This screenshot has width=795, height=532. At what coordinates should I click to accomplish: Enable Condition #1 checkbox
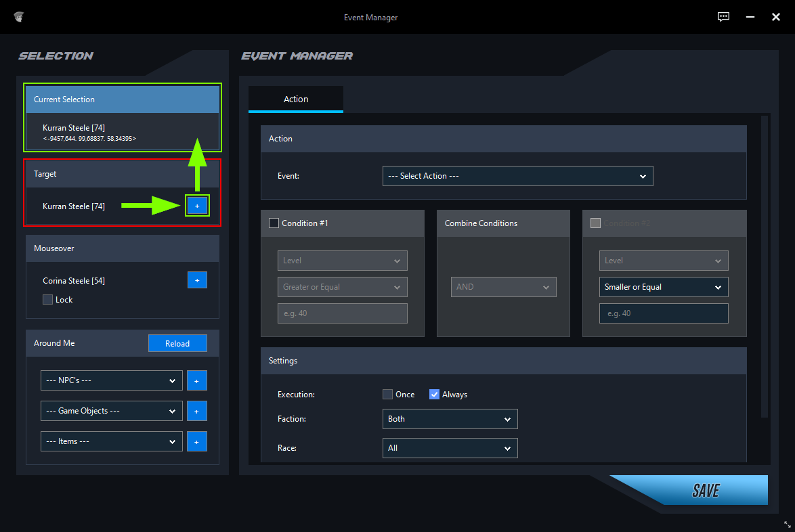pyautogui.click(x=274, y=223)
